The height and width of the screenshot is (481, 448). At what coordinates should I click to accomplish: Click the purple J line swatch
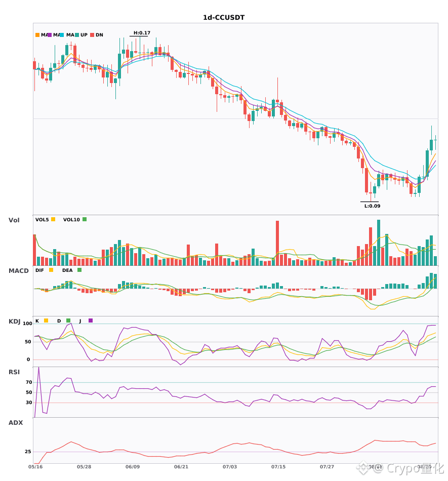[91, 320]
